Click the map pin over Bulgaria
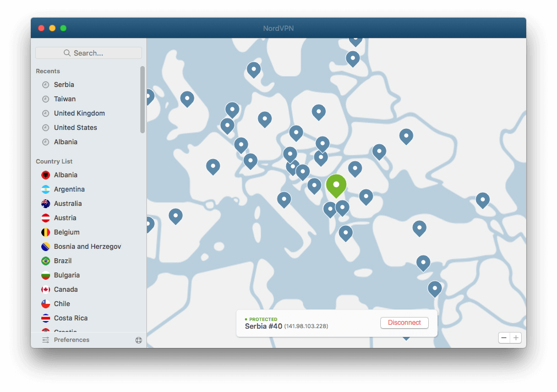The image size is (557, 392). pyautogui.click(x=366, y=197)
